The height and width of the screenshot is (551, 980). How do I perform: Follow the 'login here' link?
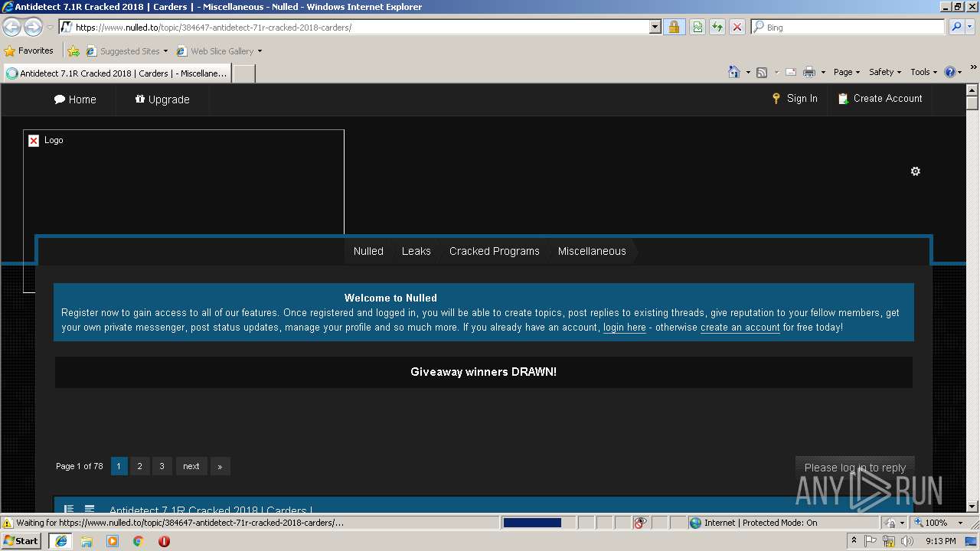click(625, 328)
